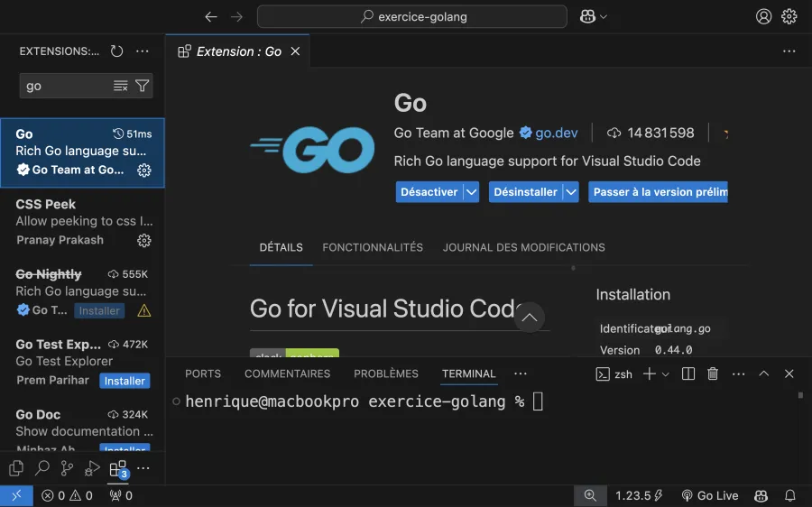
Task: Click the zsh terminal profile label
Action: pyautogui.click(x=614, y=374)
